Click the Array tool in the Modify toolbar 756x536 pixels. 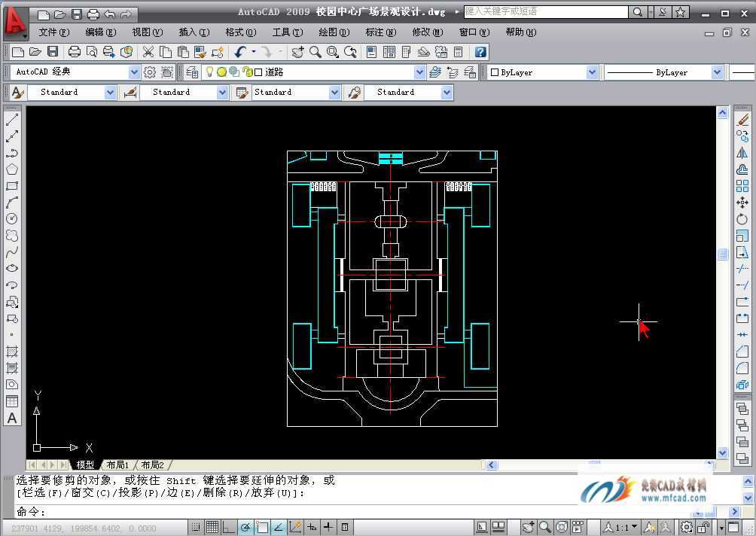pos(742,186)
